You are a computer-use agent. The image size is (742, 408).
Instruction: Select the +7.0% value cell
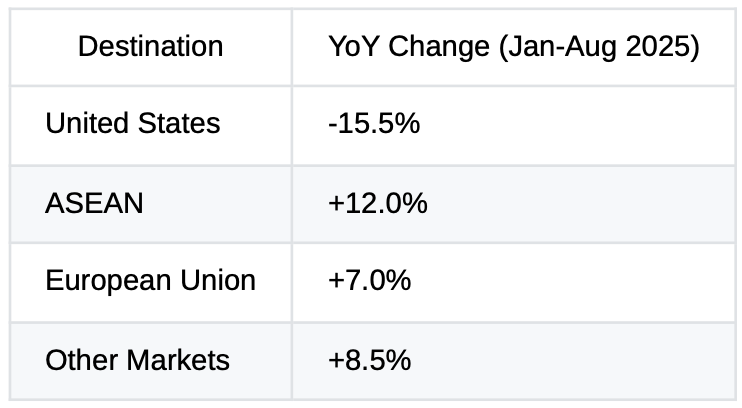tap(513, 283)
